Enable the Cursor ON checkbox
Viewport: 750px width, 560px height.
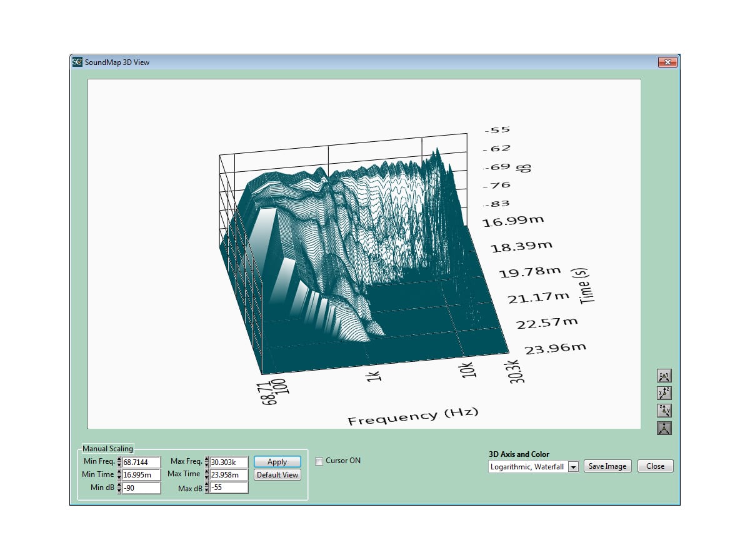pos(320,461)
